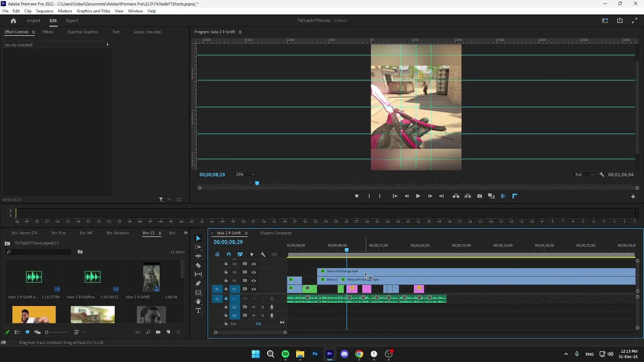Select the Track Select Forward tool

(x=198, y=247)
